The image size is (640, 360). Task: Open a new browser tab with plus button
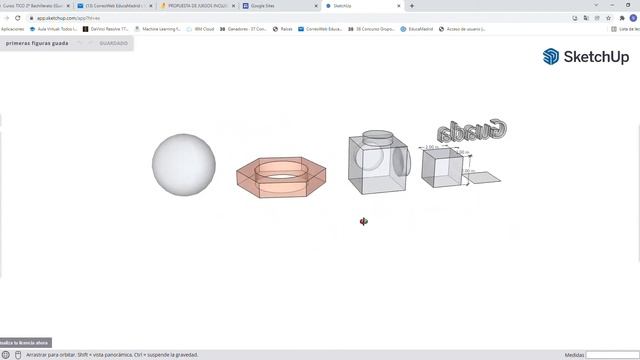[x=412, y=6]
